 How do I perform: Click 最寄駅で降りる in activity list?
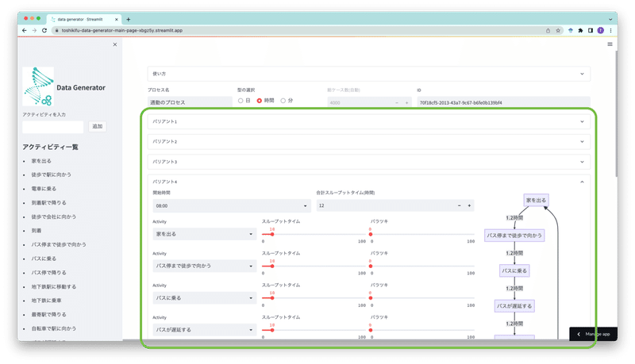point(49,315)
